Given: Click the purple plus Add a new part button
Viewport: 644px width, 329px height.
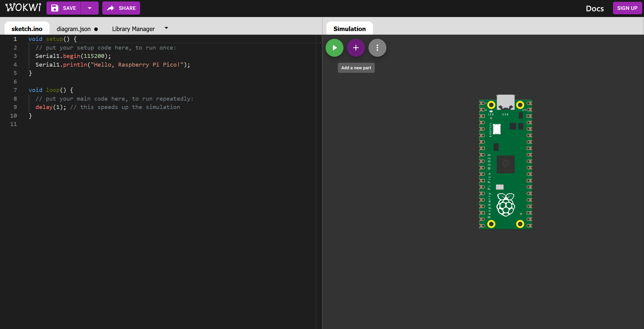Looking at the screenshot, I should pyautogui.click(x=356, y=48).
